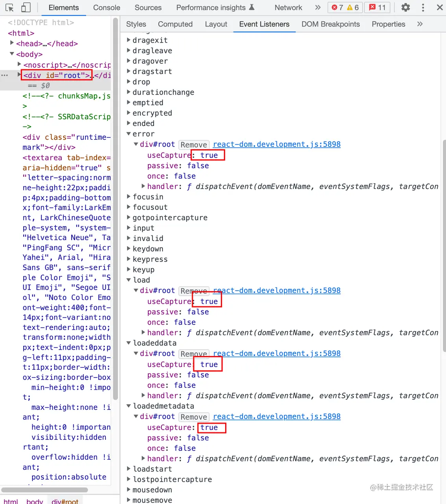
Task: Expand the mousedown event listeners
Action: pos(129,489)
